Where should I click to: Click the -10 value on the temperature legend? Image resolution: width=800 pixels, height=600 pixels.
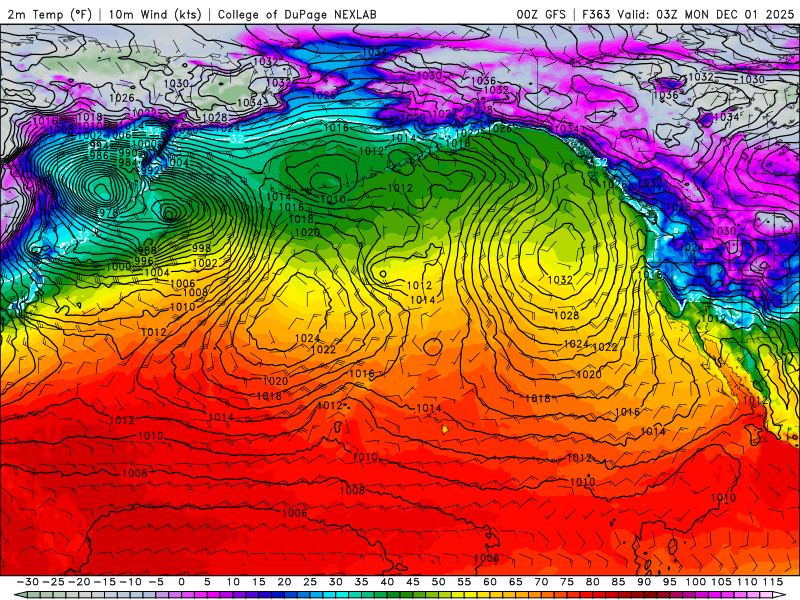(x=130, y=582)
